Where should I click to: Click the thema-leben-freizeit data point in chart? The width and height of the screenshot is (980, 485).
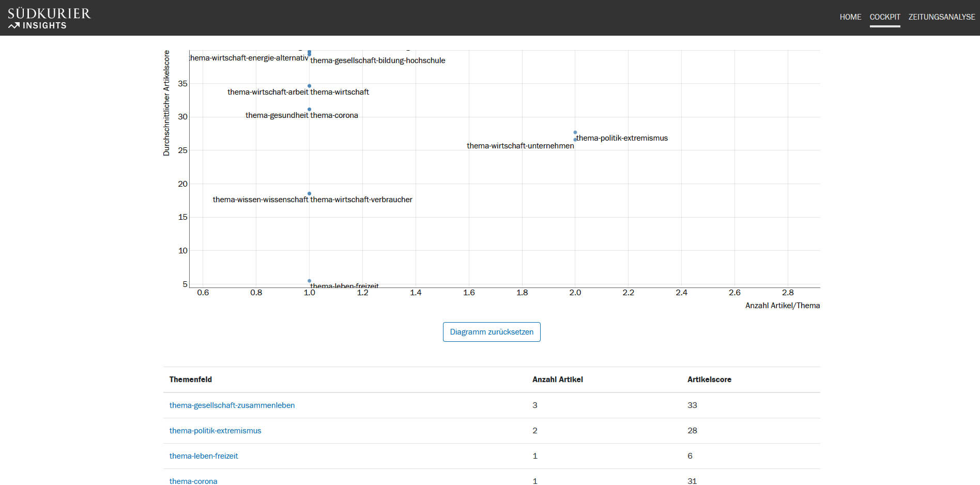tap(309, 281)
